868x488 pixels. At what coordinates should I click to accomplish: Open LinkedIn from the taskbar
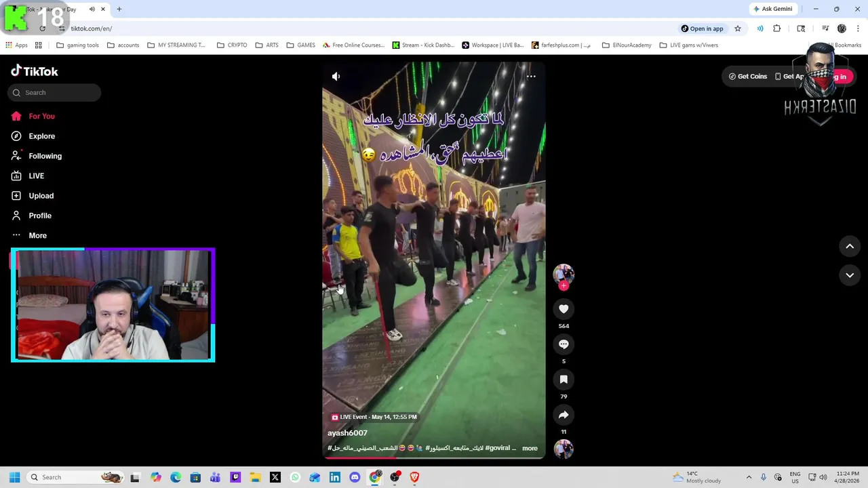(335, 477)
